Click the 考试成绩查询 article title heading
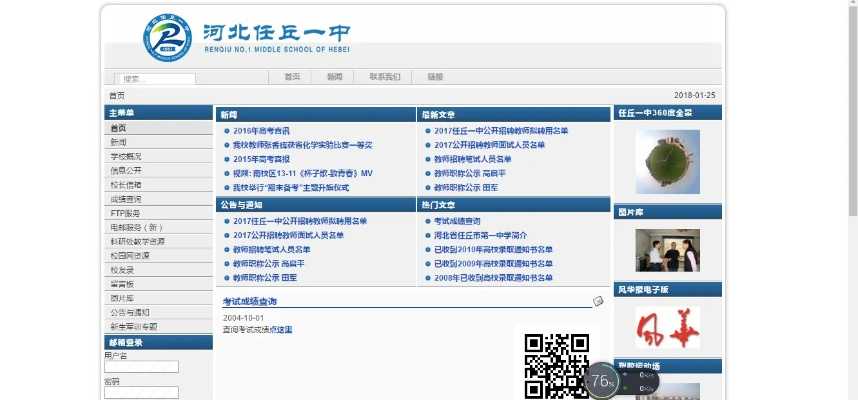This screenshot has height=400, width=858. click(250, 302)
